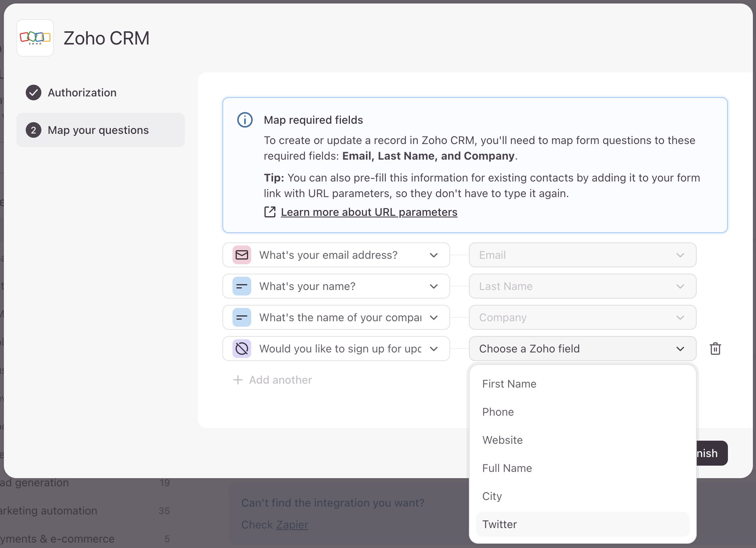Select lead generation category in background page
Image resolution: width=756 pixels, height=548 pixels.
[34, 483]
